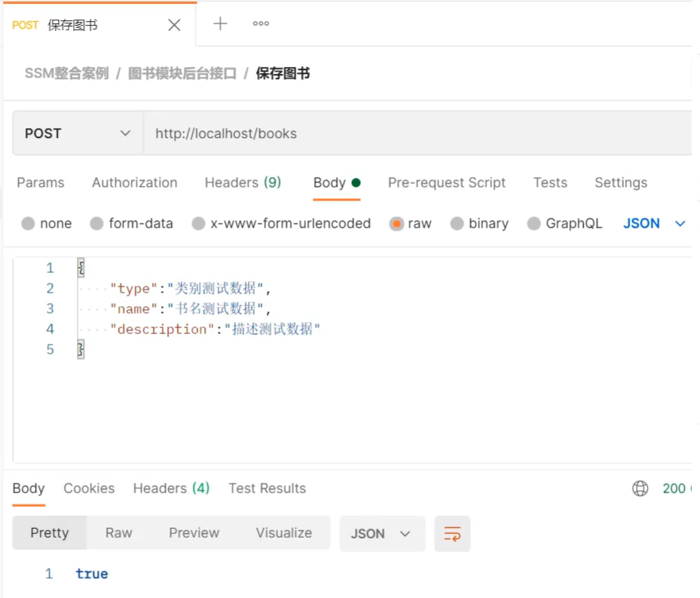Toggle line wrapping in the response viewer
The width and height of the screenshot is (700, 598).
pos(452,532)
